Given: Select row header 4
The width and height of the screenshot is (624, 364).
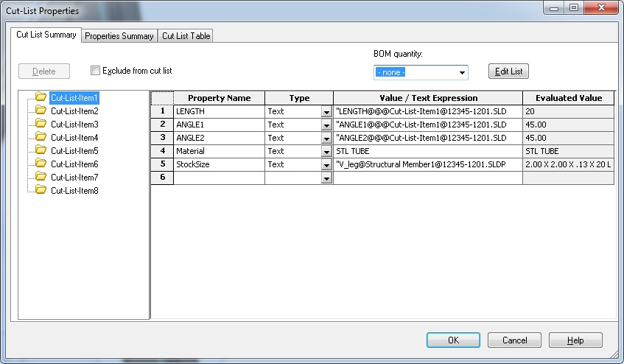Looking at the screenshot, I should 162,151.
